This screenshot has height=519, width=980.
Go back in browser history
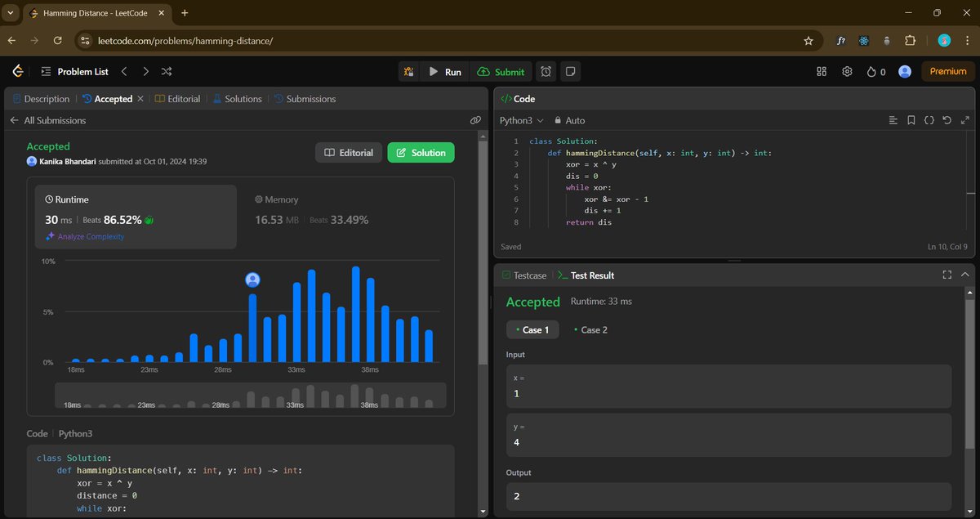pyautogui.click(x=11, y=41)
